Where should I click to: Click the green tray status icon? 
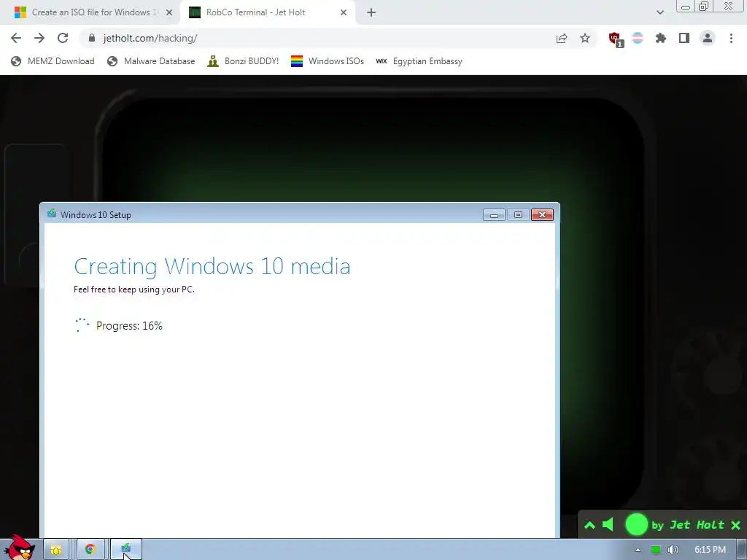coord(656,550)
